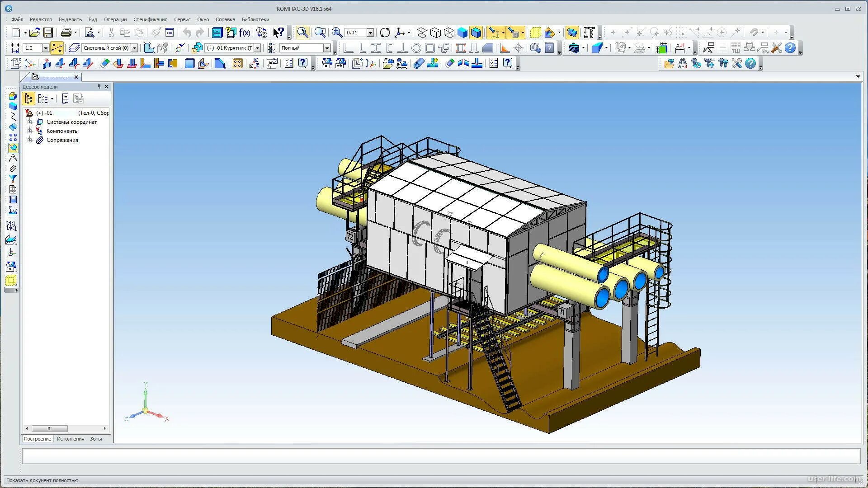Toggle the orthogonal drawing mode button
The width and height of the screenshot is (868, 488).
(x=57, y=48)
